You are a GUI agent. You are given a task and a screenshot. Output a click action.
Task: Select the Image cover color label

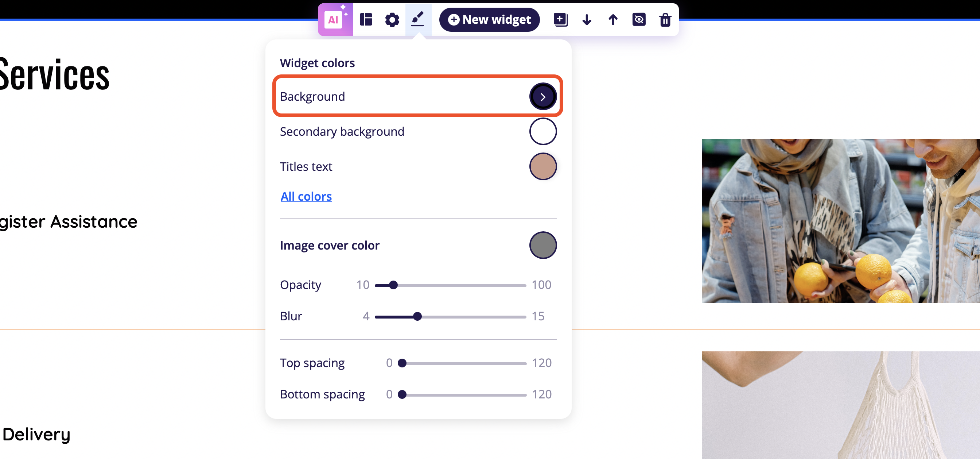click(x=330, y=246)
